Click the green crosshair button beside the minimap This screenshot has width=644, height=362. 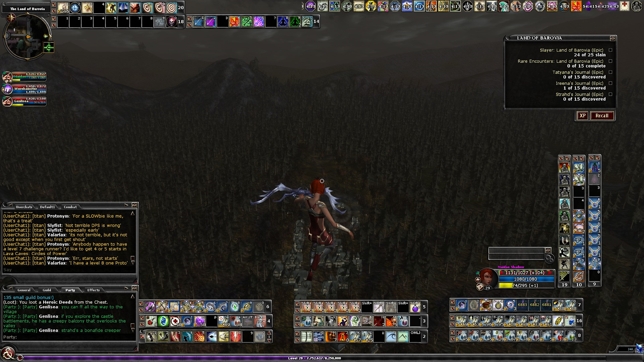[x=49, y=47]
